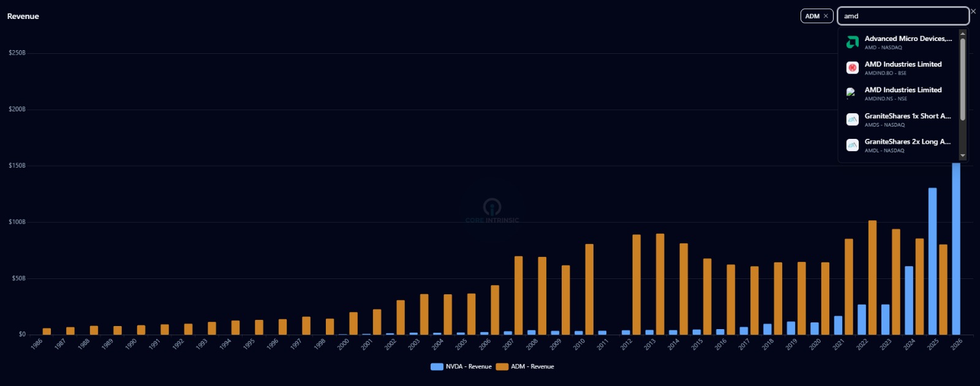Click the red AMD Industries BSE logo

(852, 68)
